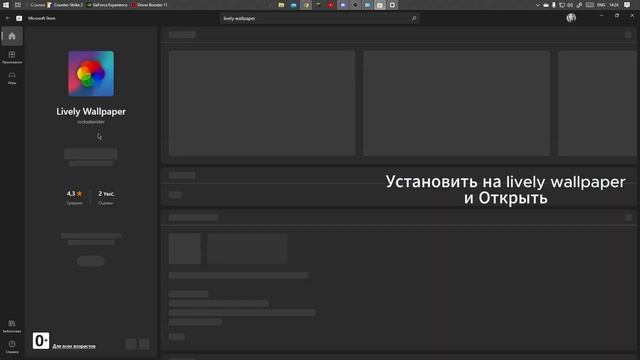Switch the ENG input language
This screenshot has height=360, width=640.
601,5
